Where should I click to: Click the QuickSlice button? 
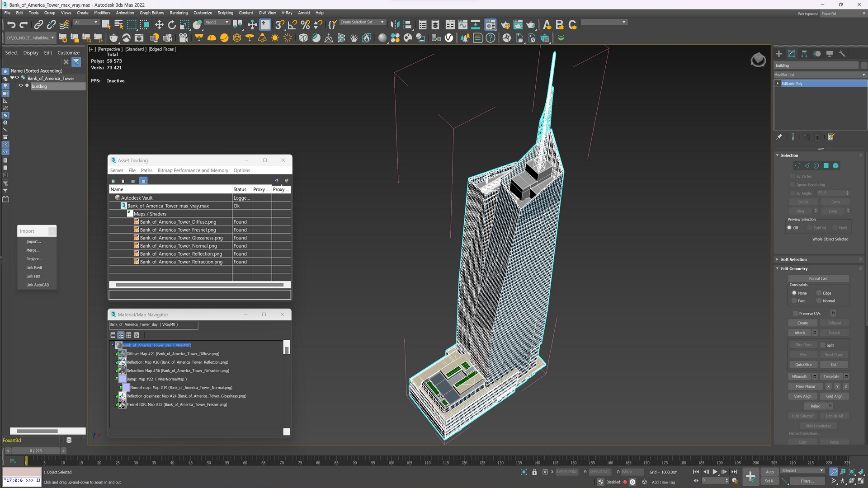803,365
